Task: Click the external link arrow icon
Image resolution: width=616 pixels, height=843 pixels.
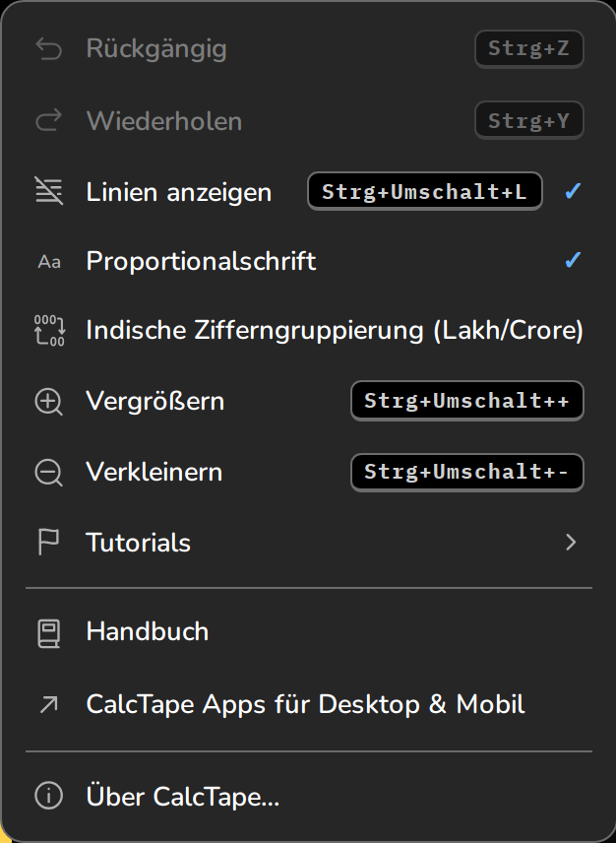Action: click(48, 705)
